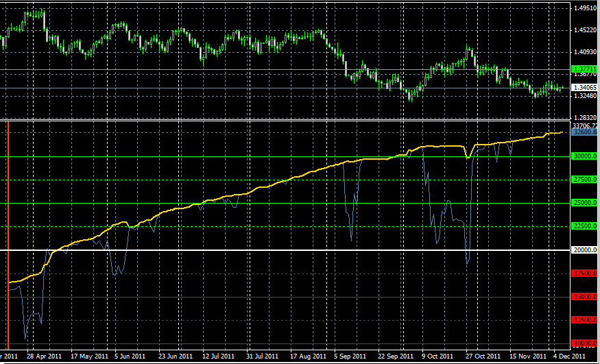The height and width of the screenshot is (364, 600).
Task: Click the green 27500.0 level label
Action: (584, 180)
